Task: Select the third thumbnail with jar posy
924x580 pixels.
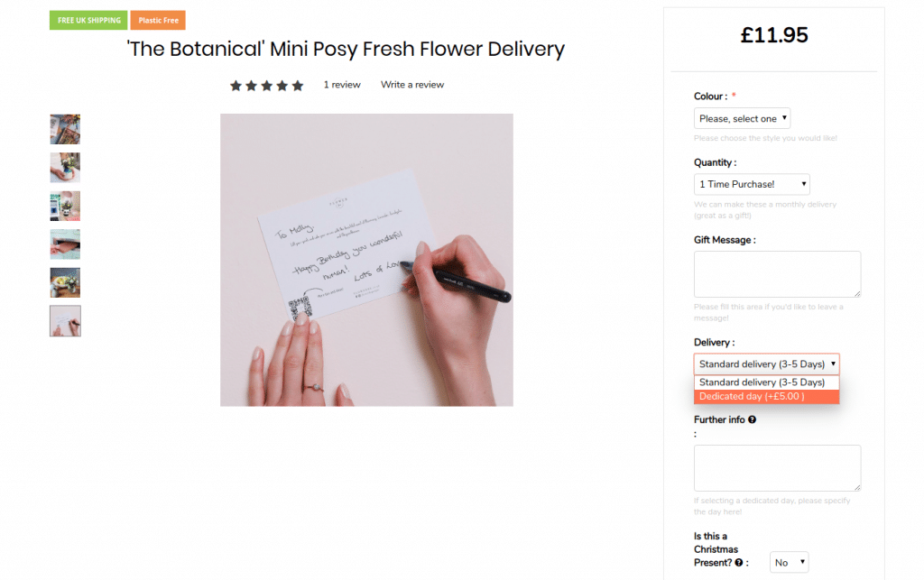Action: (x=65, y=206)
